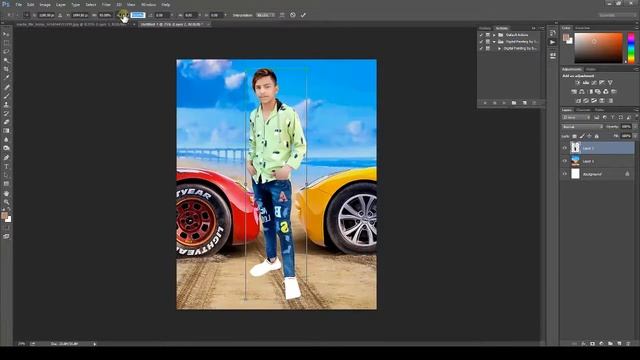
Task: Open the Image menu
Action: click(x=45, y=4)
